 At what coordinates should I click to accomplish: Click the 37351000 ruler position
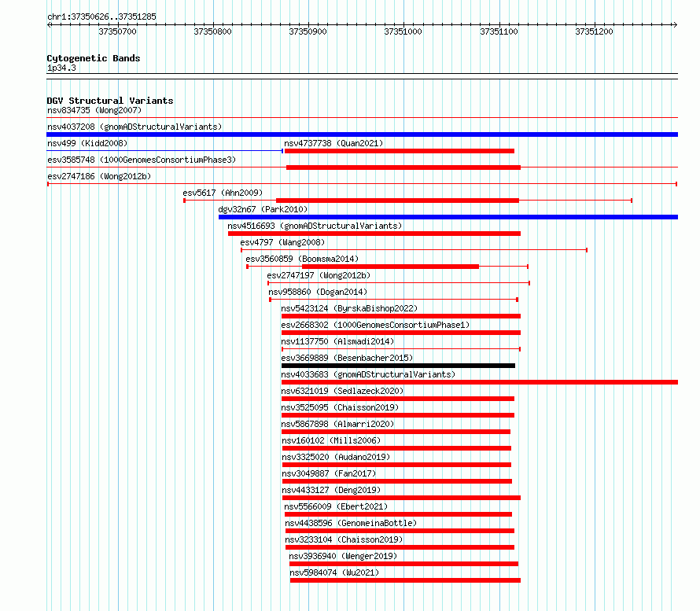403,31
